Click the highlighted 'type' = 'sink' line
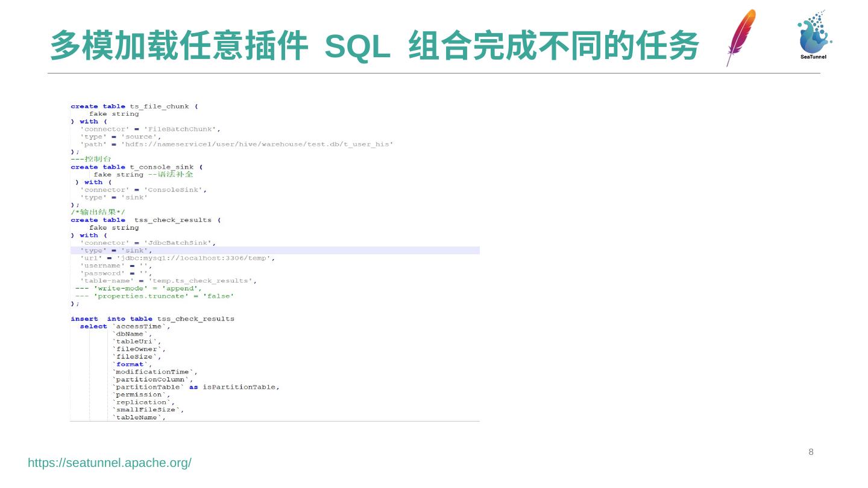Viewport: 868px width, 488px height. [116, 251]
